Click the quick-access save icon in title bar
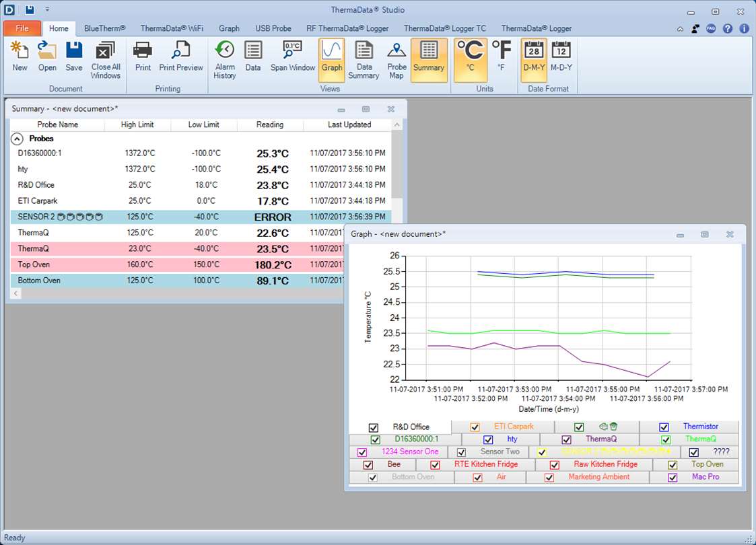The image size is (756, 545). [x=30, y=9]
